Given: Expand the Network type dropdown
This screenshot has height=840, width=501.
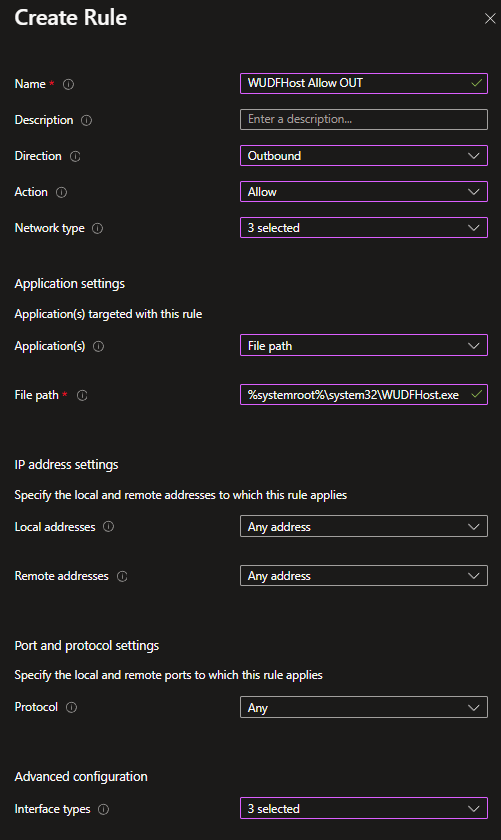Looking at the screenshot, I should tap(364, 228).
